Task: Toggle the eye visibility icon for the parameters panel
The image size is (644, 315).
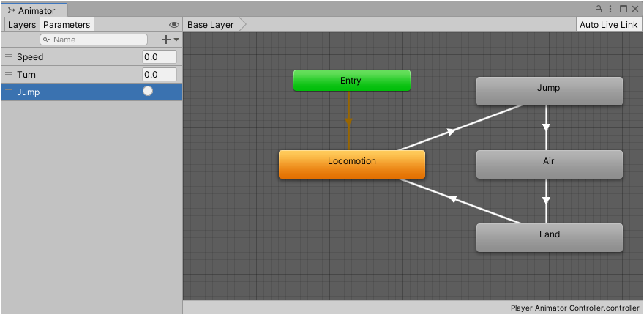Action: pyautogui.click(x=173, y=25)
